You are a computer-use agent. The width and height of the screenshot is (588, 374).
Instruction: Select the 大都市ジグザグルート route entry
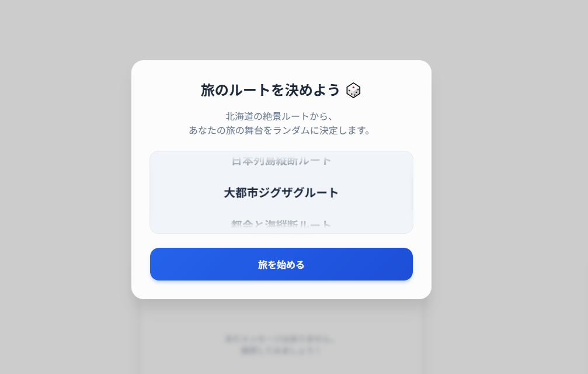281,193
